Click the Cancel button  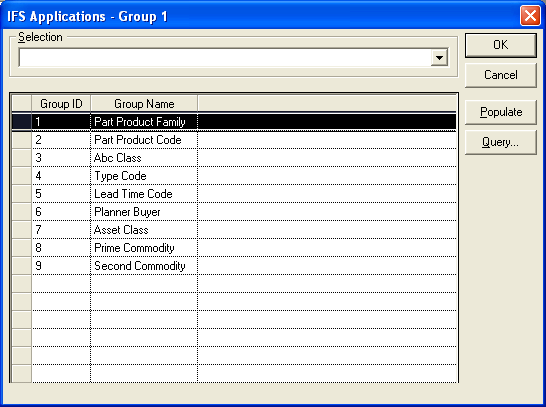click(x=500, y=75)
